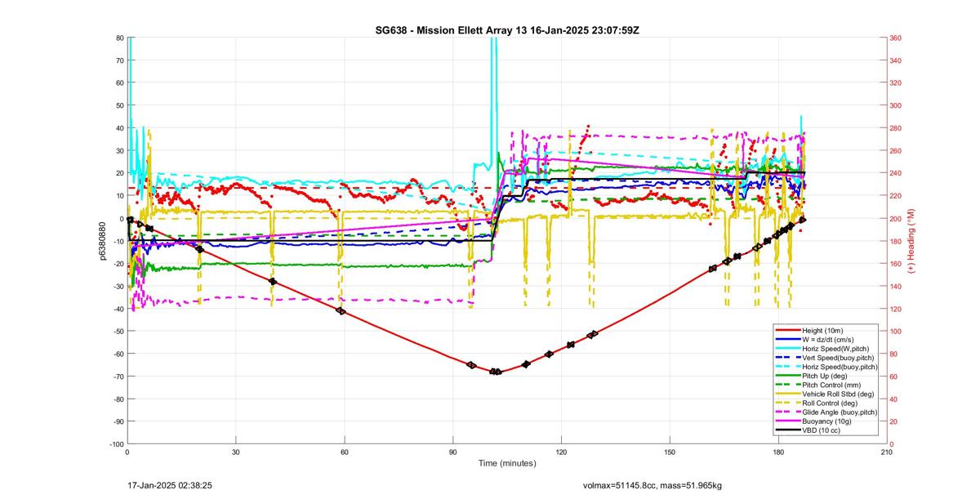Click right heading axis tick label 360

pos(896,38)
